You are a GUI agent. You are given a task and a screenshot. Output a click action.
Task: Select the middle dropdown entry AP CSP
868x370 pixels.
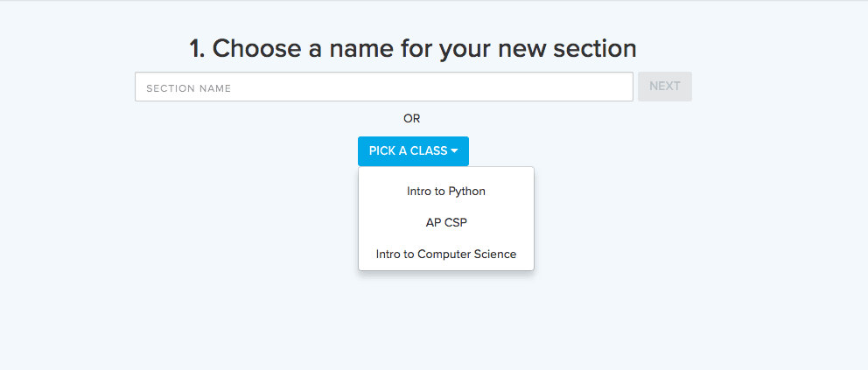click(x=445, y=222)
